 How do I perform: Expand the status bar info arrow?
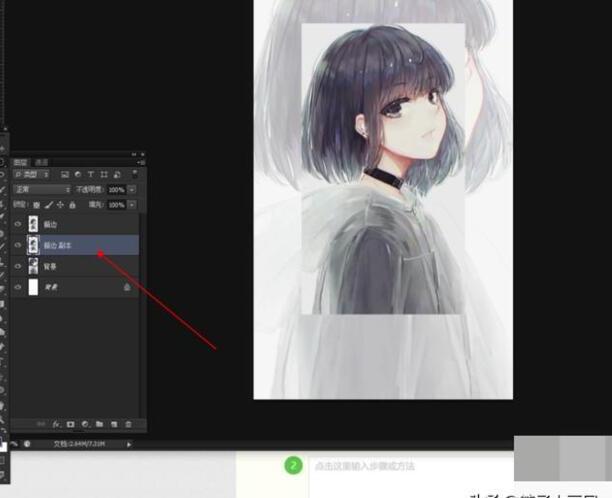129,444
